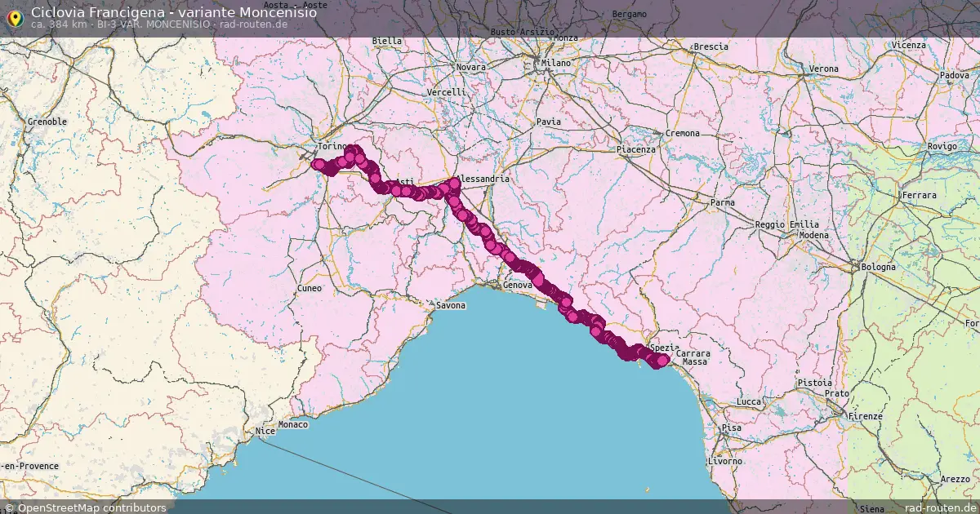Image resolution: width=980 pixels, height=514 pixels.
Task: Click the Cuneo city label
Action: coord(310,289)
